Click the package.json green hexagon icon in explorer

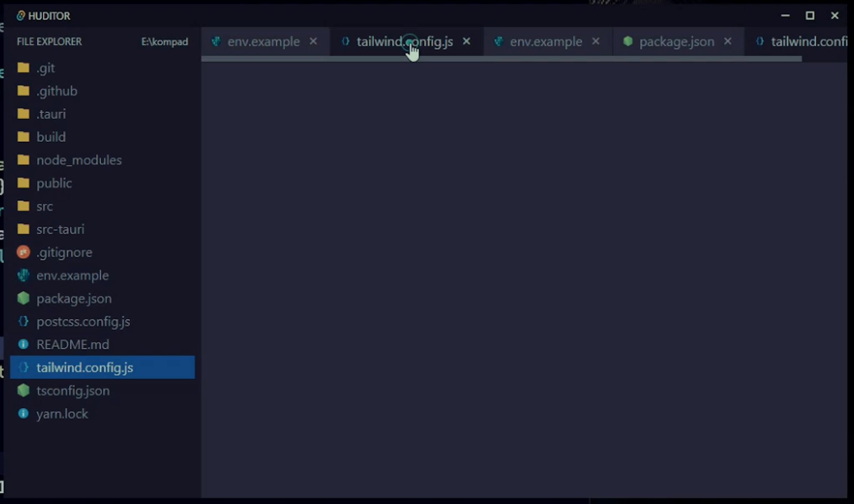tap(23, 298)
